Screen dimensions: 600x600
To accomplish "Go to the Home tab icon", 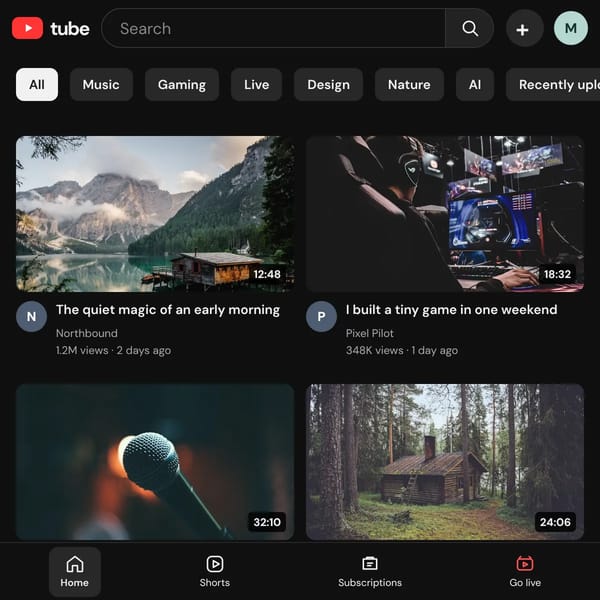I will point(75,564).
